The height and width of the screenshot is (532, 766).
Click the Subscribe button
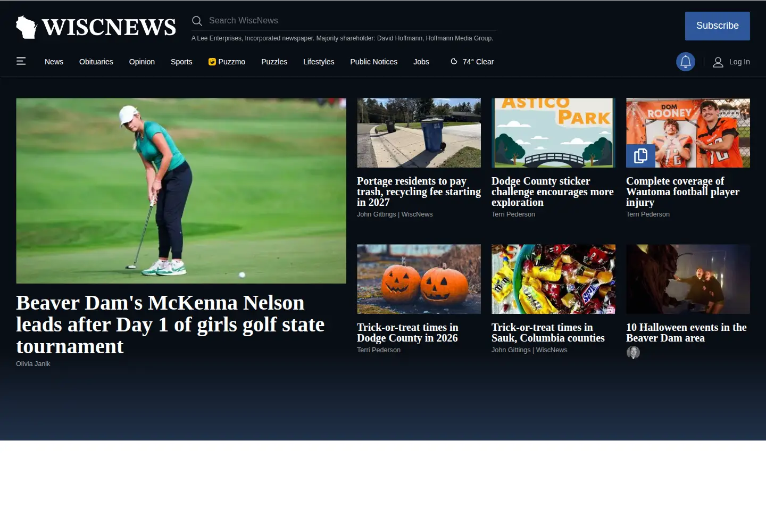point(717,26)
